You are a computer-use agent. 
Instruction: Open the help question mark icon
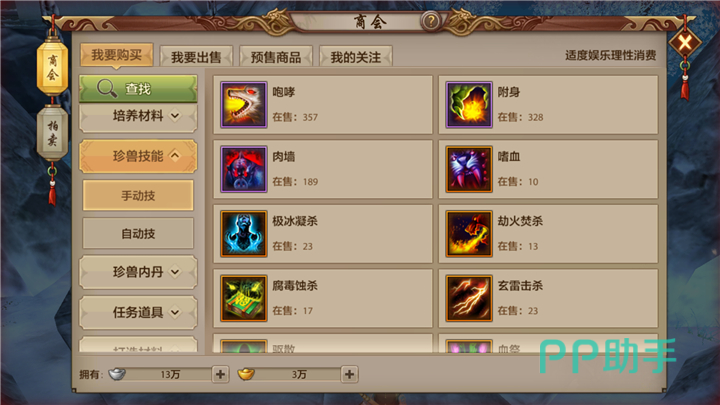[431, 21]
